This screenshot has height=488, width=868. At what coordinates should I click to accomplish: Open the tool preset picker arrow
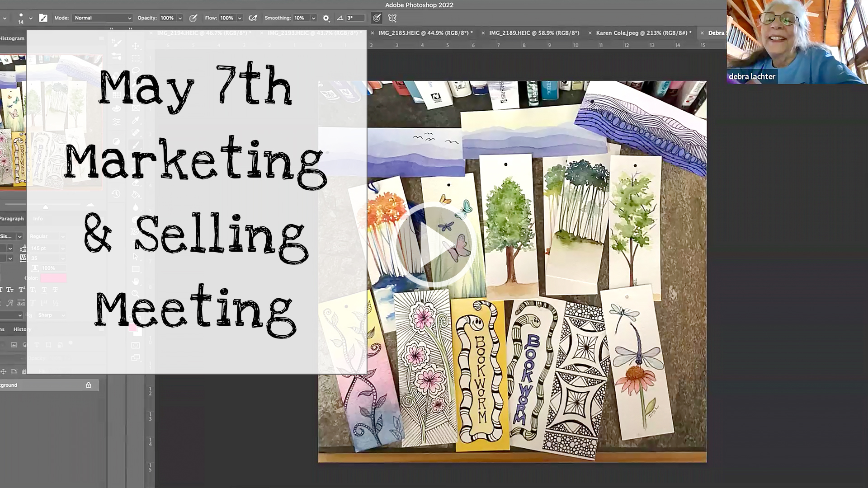[x=5, y=18]
